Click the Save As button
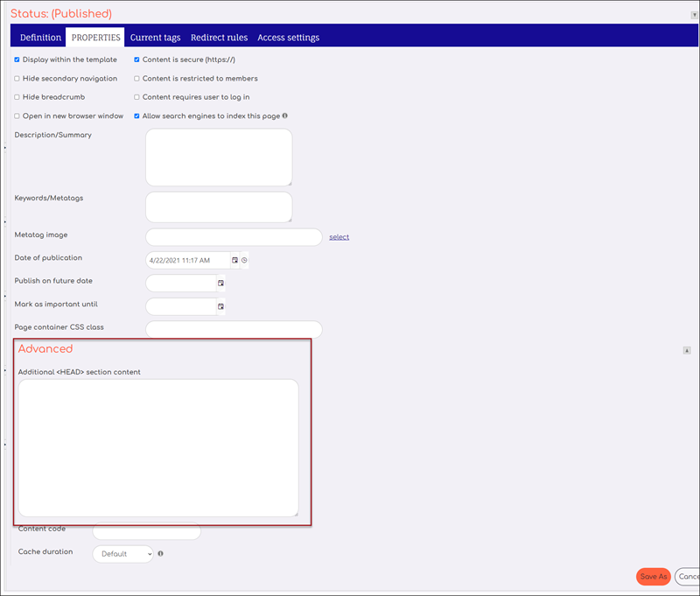Image resolution: width=700 pixels, height=596 pixels. (x=654, y=577)
